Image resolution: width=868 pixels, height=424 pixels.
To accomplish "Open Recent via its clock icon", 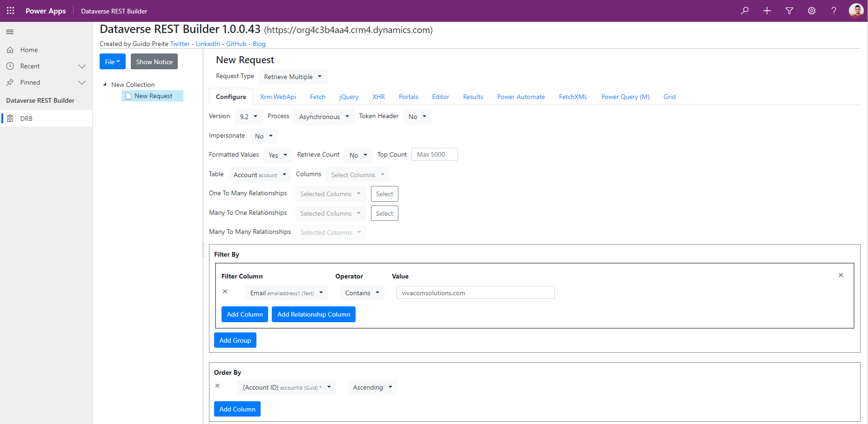I will [x=11, y=66].
